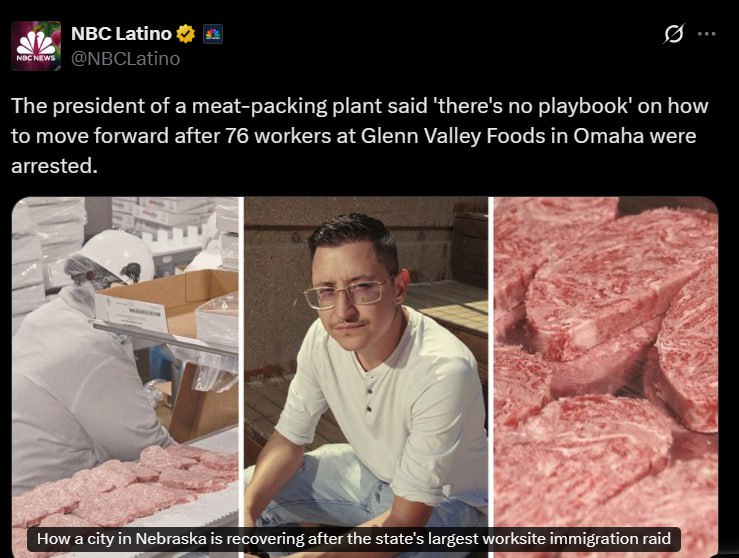Image resolution: width=739 pixels, height=558 pixels.
Task: Open the worker packing meat photo panel
Action: point(125,377)
